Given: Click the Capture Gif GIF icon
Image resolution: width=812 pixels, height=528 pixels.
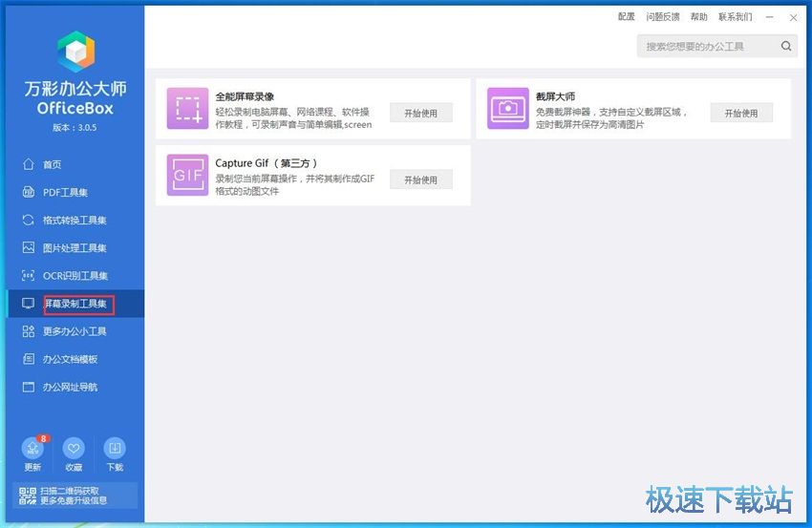Looking at the screenshot, I should click(187, 175).
